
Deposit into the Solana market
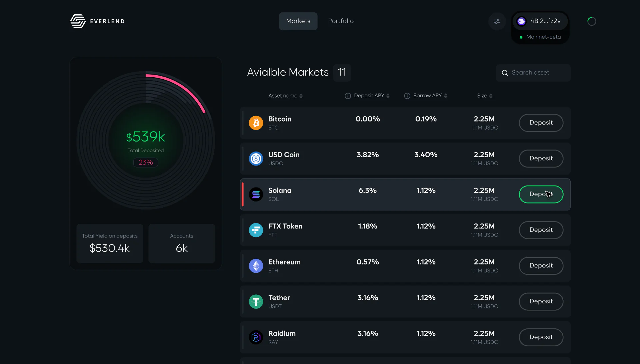(x=541, y=194)
